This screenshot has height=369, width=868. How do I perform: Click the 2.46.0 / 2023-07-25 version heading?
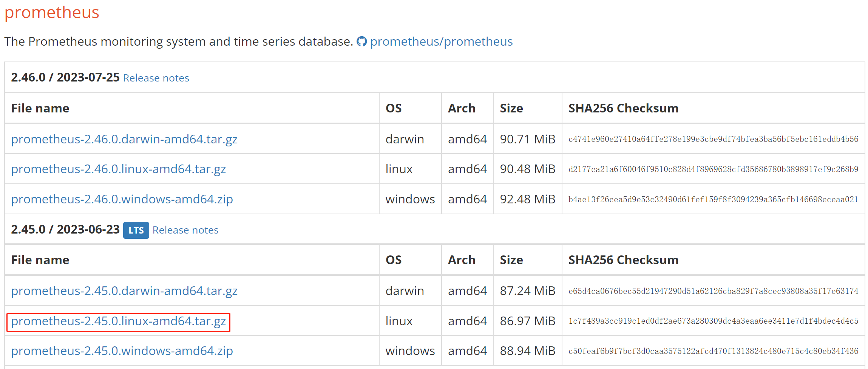click(65, 77)
